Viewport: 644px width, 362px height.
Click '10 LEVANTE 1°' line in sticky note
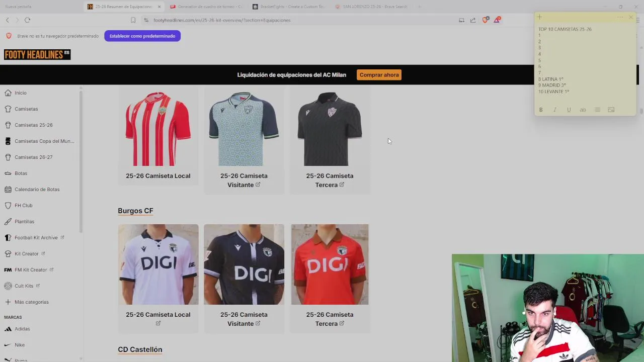pos(553,92)
